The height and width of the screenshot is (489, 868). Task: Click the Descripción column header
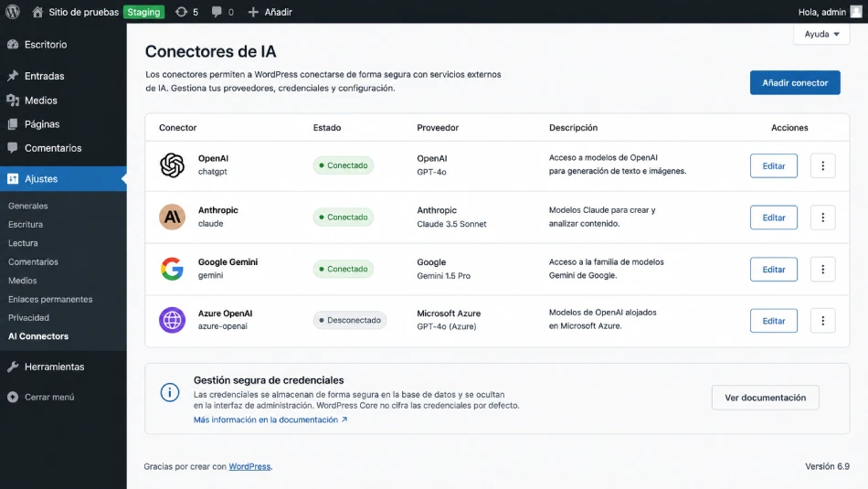click(573, 127)
